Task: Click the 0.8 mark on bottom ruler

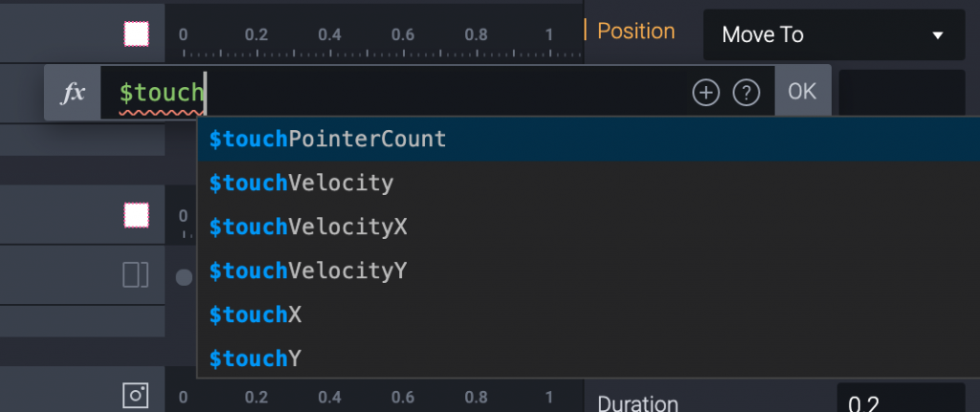Action: pyautogui.click(x=476, y=397)
